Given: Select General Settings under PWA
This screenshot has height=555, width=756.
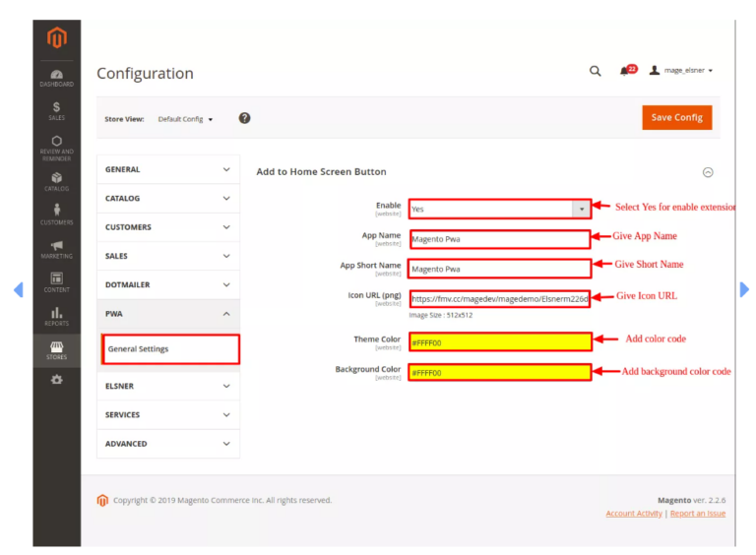Looking at the screenshot, I should (170, 348).
